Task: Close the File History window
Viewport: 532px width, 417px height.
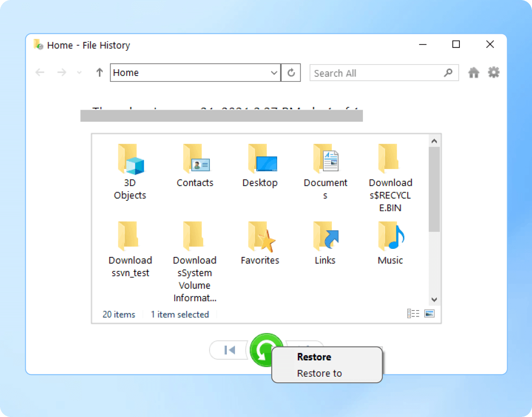Action: pyautogui.click(x=490, y=44)
